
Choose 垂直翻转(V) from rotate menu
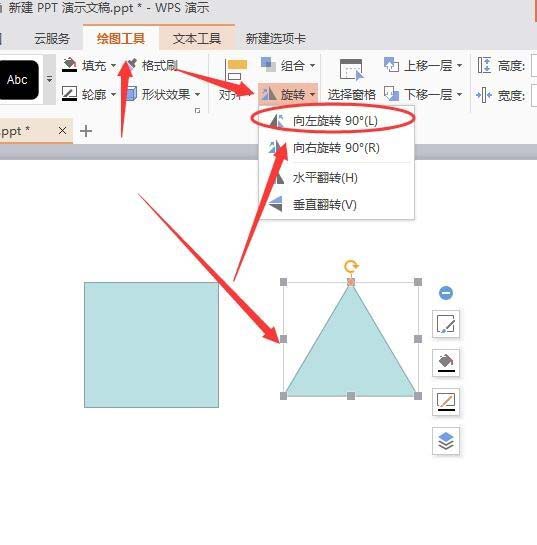336,205
